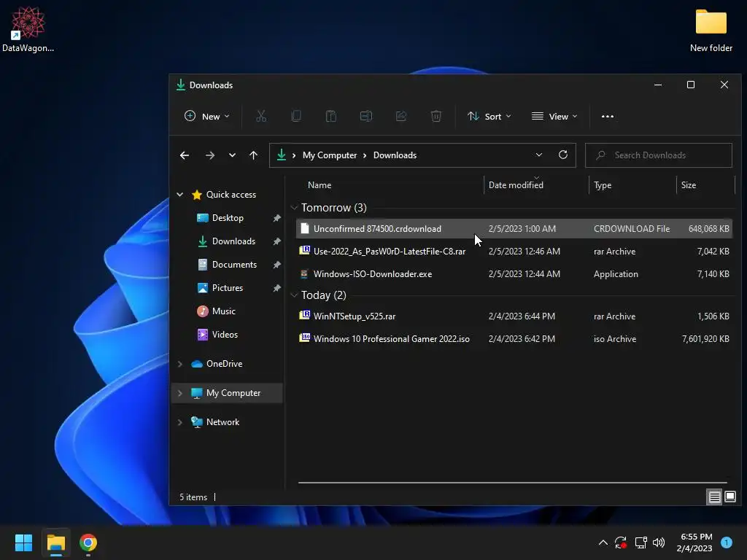
Task: Collapse the Quick access tree
Action: 180,194
